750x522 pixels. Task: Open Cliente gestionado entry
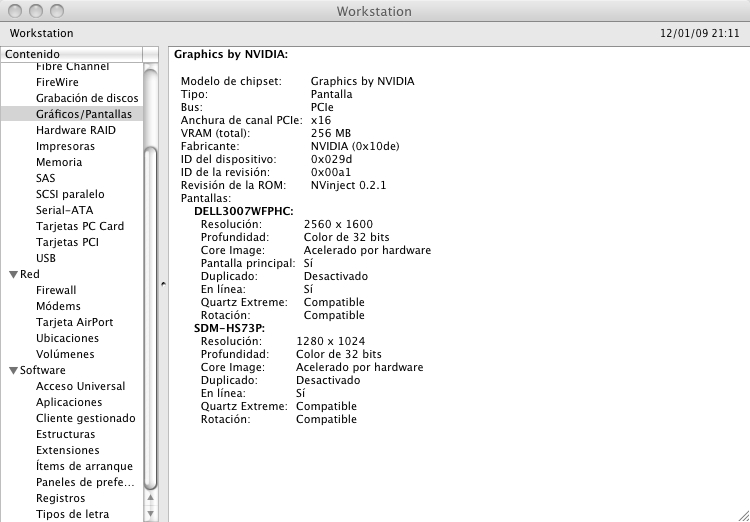click(86, 418)
